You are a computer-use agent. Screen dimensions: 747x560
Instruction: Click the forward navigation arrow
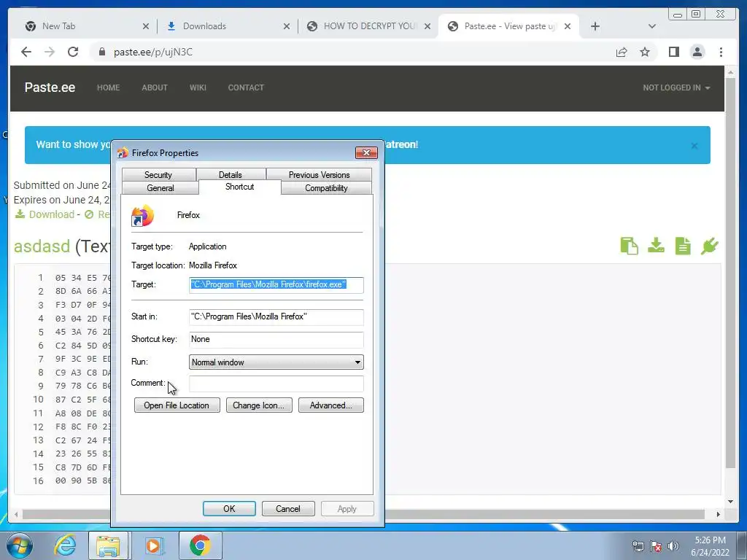[50, 52]
